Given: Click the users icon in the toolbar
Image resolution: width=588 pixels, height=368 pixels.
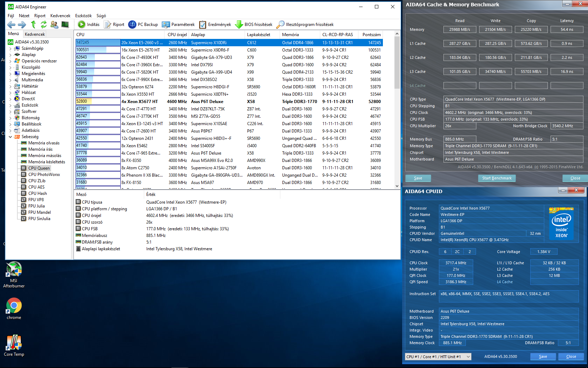Looking at the screenshot, I should point(54,25).
